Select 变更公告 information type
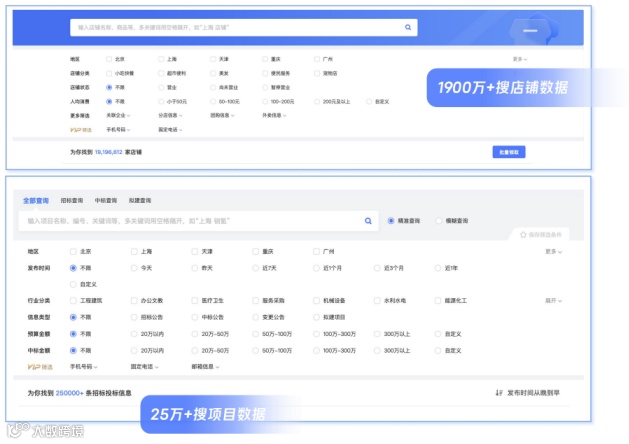This screenshot has height=444, width=629. pyautogui.click(x=256, y=317)
